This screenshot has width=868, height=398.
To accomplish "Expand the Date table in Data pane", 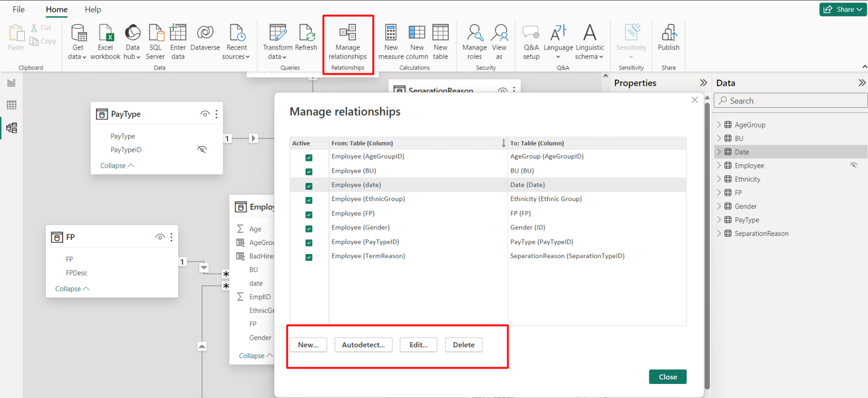I will point(718,151).
